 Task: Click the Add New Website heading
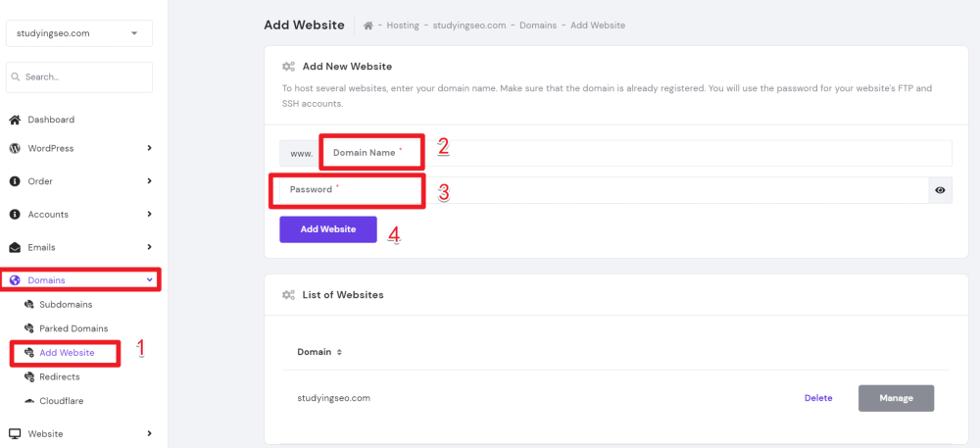pos(347,67)
